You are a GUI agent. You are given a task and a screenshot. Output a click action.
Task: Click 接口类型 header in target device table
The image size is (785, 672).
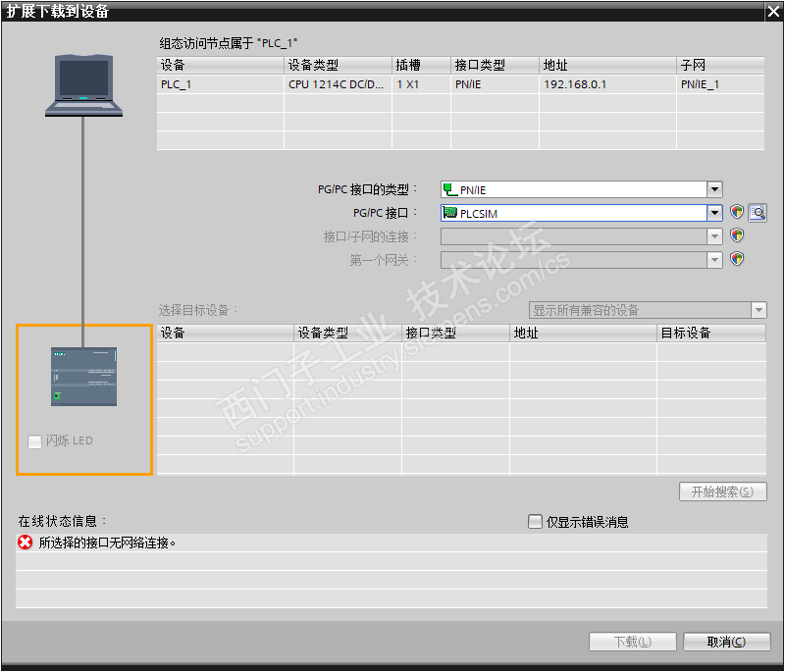tap(455, 333)
